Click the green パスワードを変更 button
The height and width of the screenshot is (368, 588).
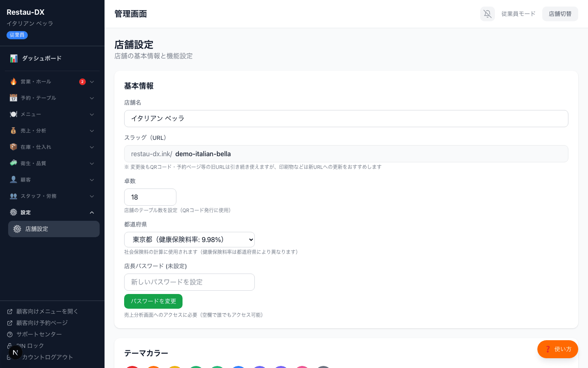(153, 301)
